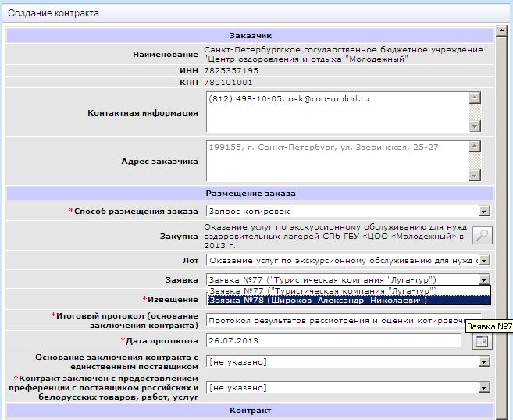Expand the Лот dropdown
Image resolution: width=513 pixels, height=420 pixels.
coord(483,261)
